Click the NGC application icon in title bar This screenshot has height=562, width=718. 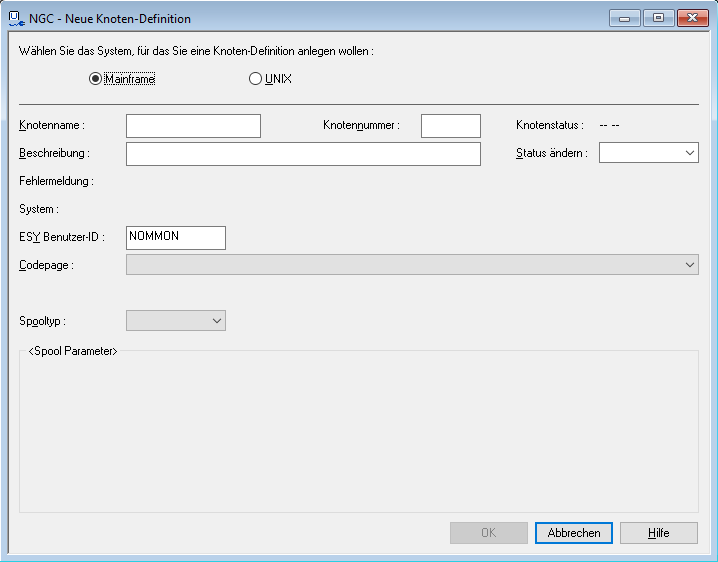click(16, 18)
